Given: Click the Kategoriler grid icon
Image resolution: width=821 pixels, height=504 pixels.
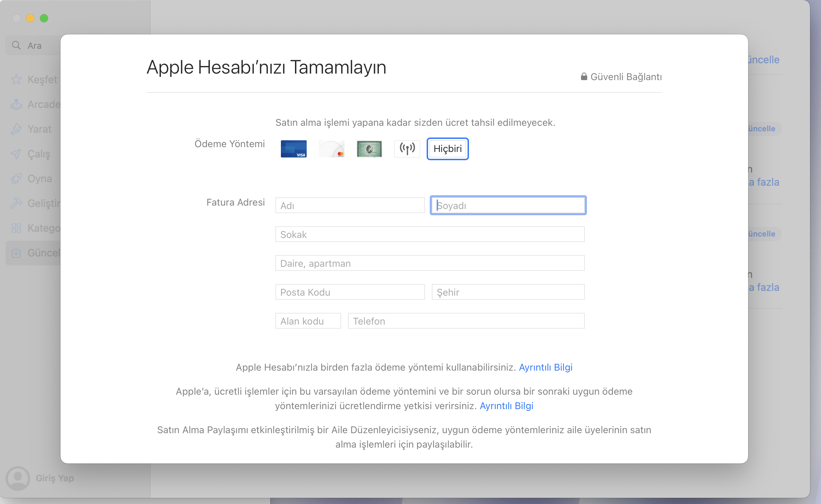Looking at the screenshot, I should pos(16,228).
